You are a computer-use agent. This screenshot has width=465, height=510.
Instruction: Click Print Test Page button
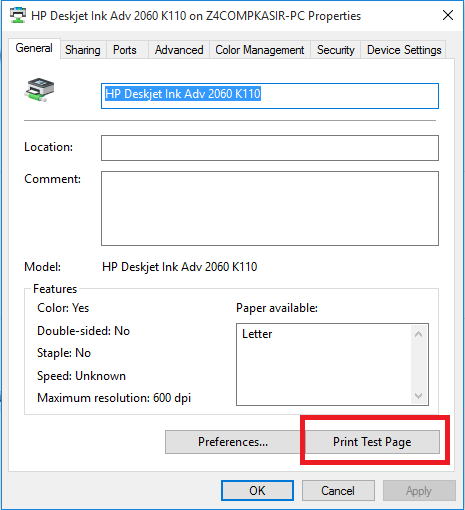pos(372,442)
